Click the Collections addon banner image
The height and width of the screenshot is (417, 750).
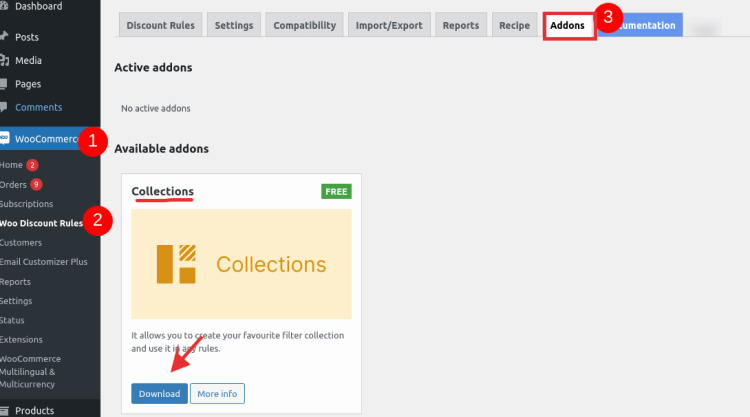(242, 264)
